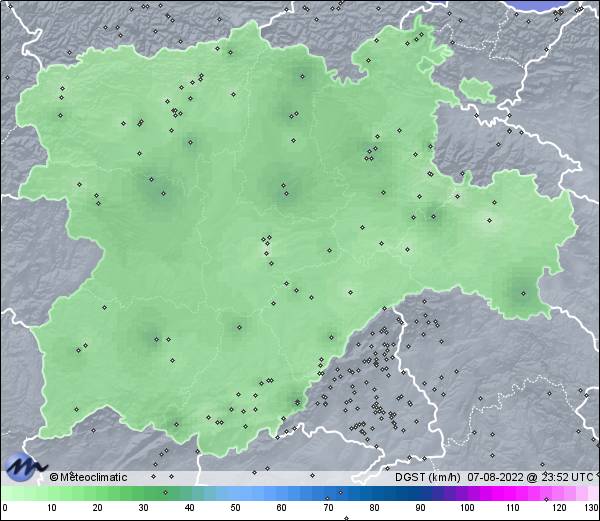This screenshot has width=600, height=521.
Task: Click the 40 label on the speed scale
Action: (x=189, y=508)
